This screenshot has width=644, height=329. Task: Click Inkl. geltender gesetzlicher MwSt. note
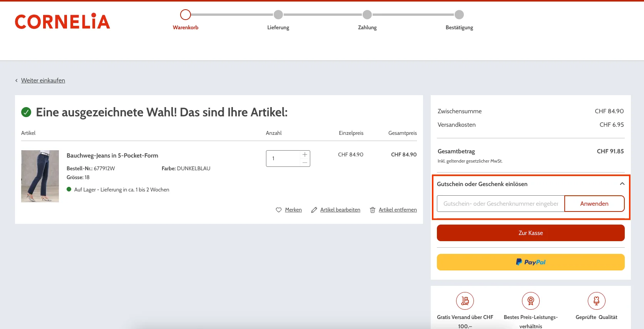470,161
